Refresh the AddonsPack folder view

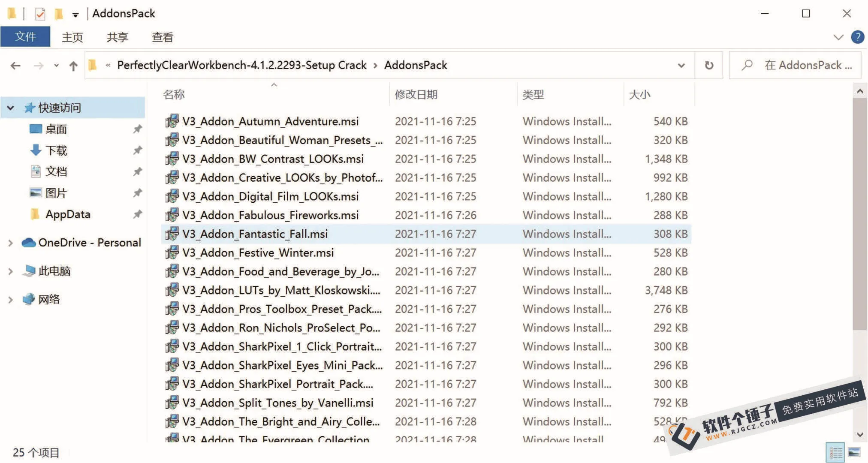coord(709,65)
